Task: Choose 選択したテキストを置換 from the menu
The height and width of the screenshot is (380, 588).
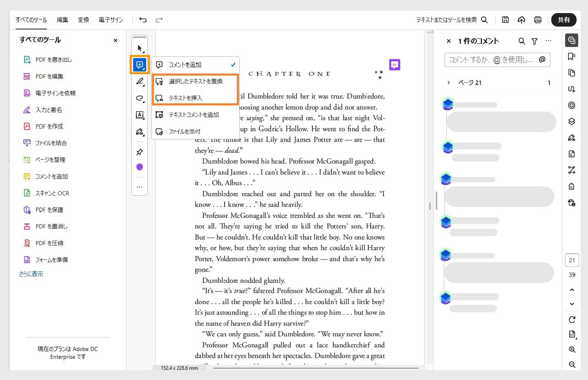Action: [195, 81]
